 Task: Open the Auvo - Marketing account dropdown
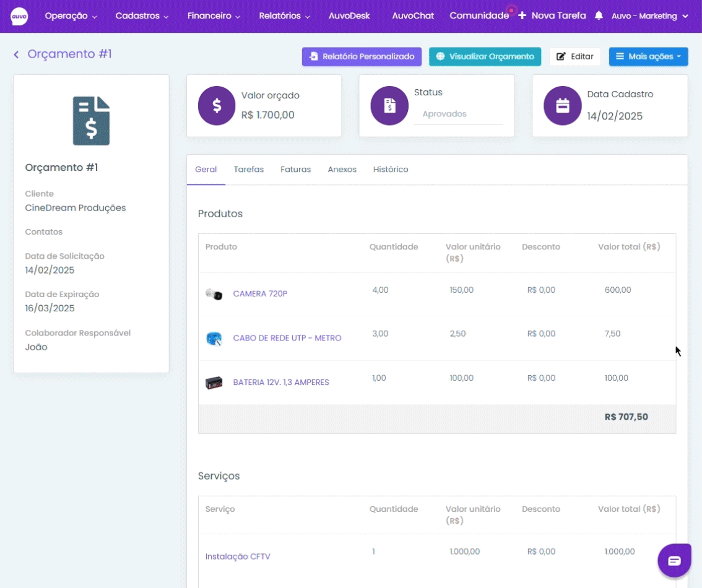coord(649,16)
